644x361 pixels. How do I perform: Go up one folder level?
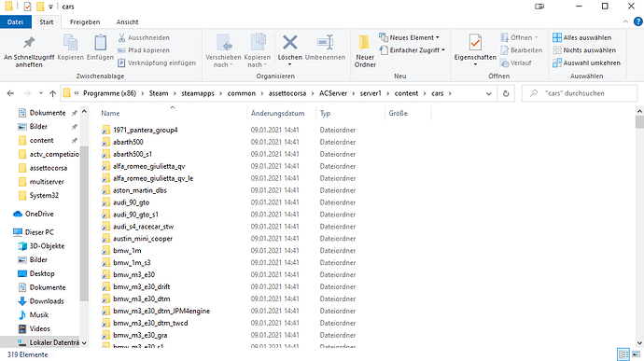pos(52,93)
